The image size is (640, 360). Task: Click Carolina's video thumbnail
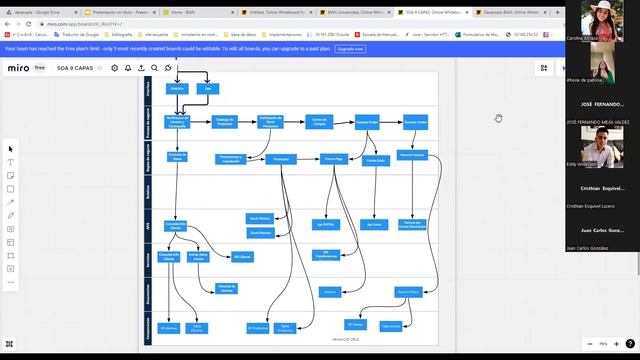click(602, 21)
